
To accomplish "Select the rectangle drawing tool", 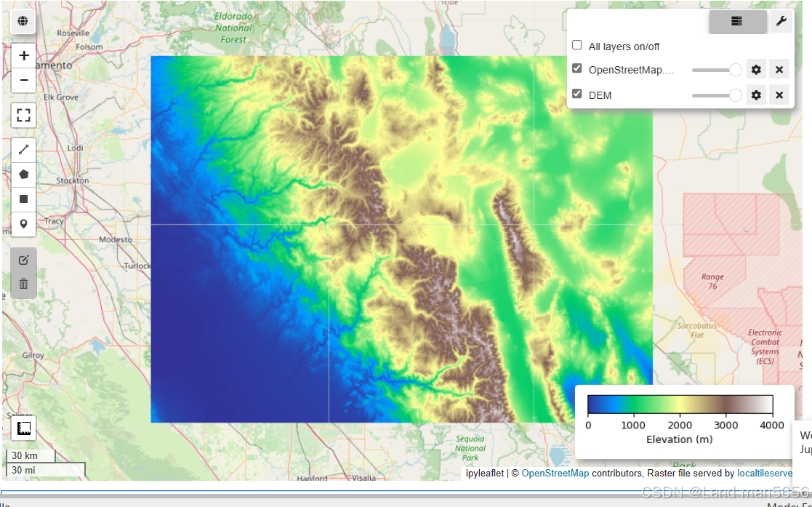I will pyautogui.click(x=23, y=199).
